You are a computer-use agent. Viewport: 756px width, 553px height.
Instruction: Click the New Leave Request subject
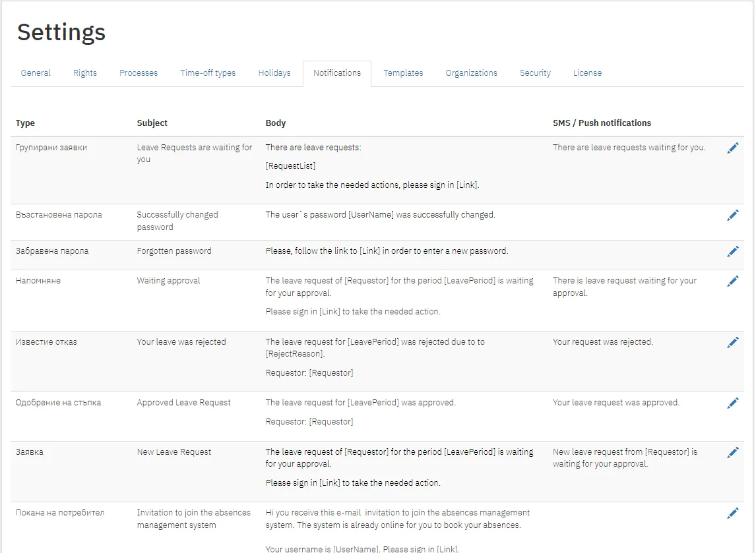(174, 452)
